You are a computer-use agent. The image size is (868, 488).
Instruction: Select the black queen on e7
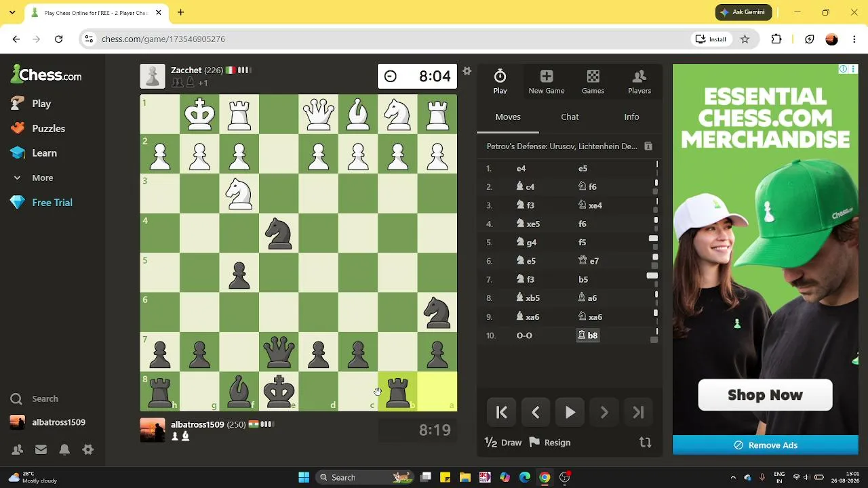[279, 352]
